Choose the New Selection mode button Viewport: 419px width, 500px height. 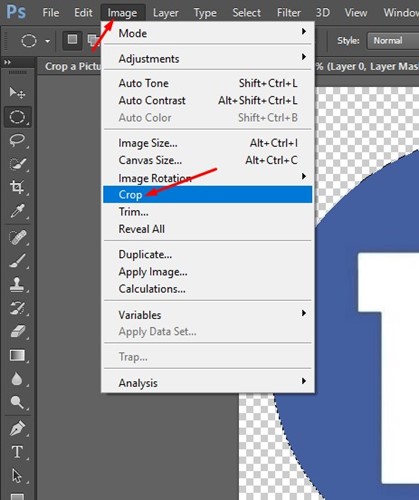coord(72,41)
